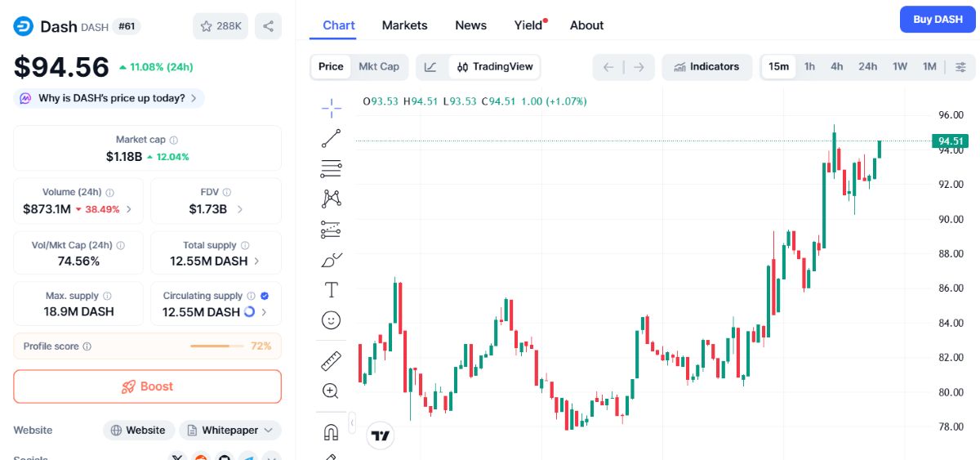Choose the forecasting and measurement tool

[x=331, y=229]
